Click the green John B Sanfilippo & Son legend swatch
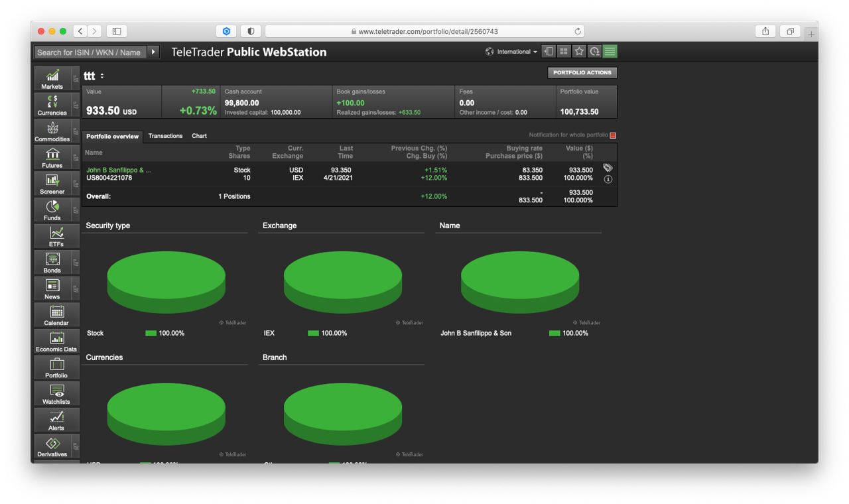Image resolution: width=849 pixels, height=504 pixels. 555,333
